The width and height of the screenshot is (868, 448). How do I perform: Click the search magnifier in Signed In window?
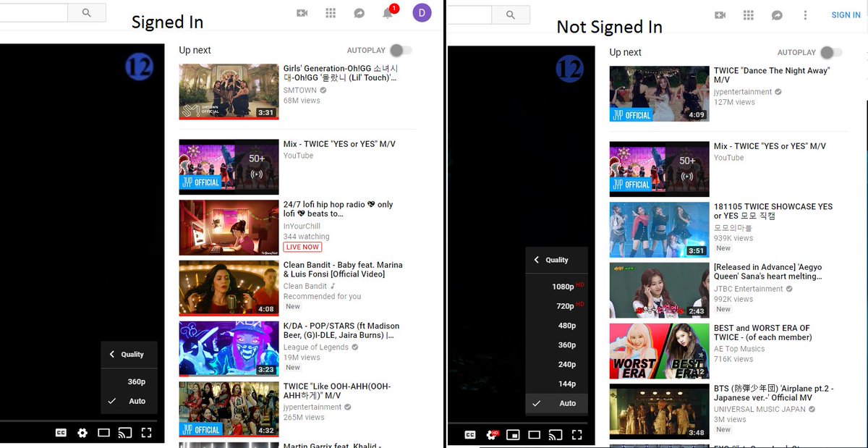coord(87,12)
